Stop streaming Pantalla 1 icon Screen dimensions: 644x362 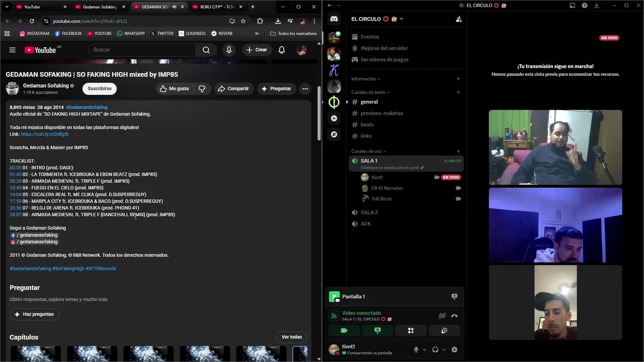click(454, 297)
